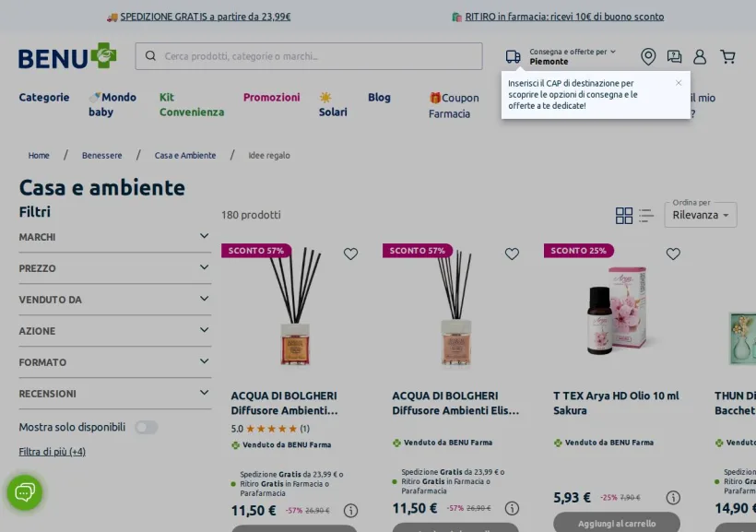Open the shopping cart icon
756x532 pixels.
[727, 56]
